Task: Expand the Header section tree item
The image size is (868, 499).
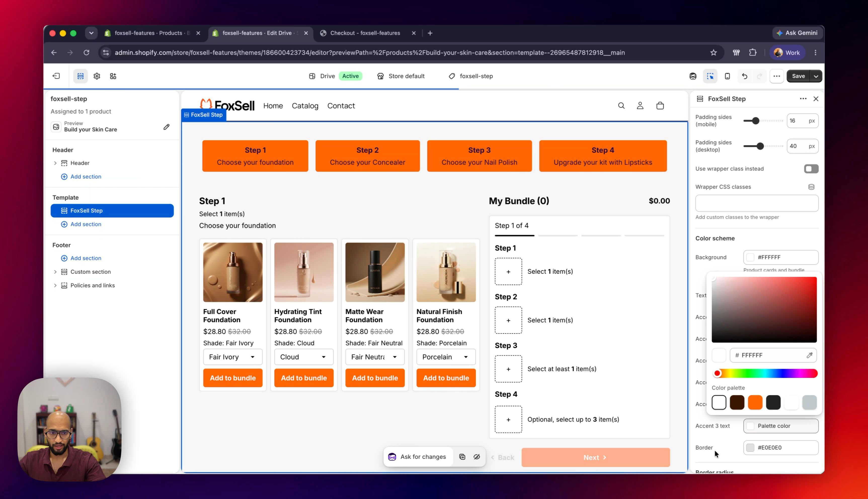Action: point(55,163)
